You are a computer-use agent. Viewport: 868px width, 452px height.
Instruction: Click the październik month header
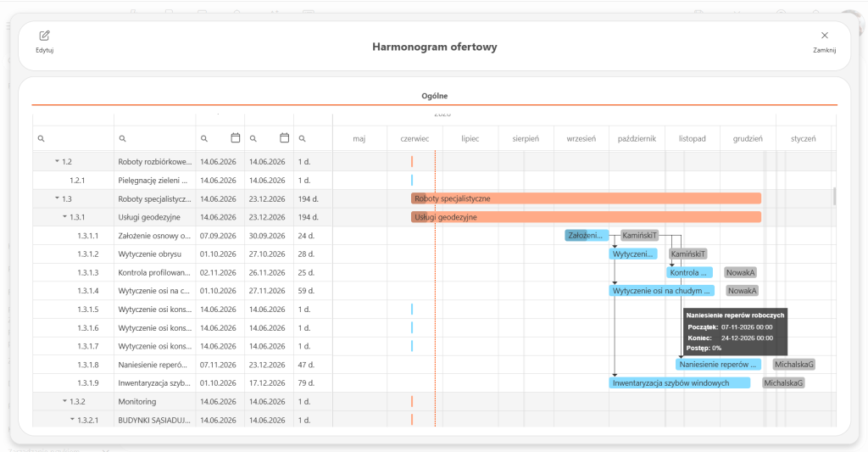tap(637, 138)
